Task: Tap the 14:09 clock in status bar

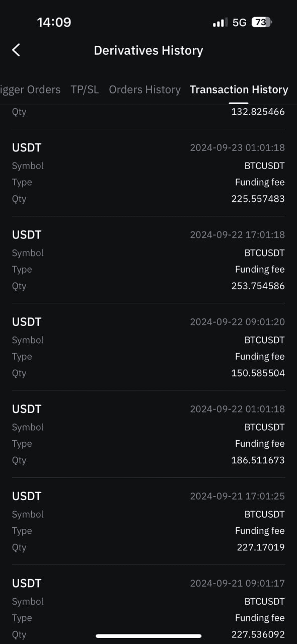Action: click(x=54, y=22)
